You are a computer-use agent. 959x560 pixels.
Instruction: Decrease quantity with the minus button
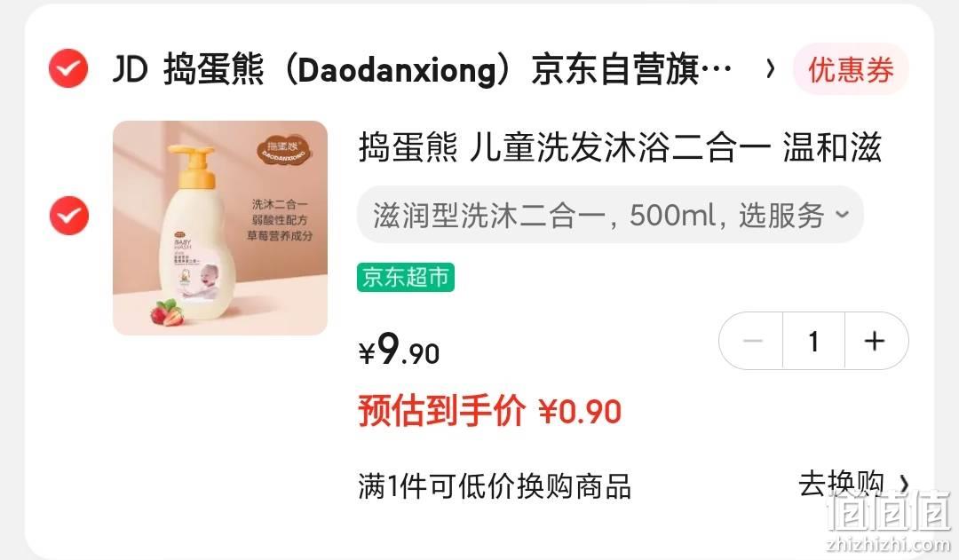tap(752, 341)
